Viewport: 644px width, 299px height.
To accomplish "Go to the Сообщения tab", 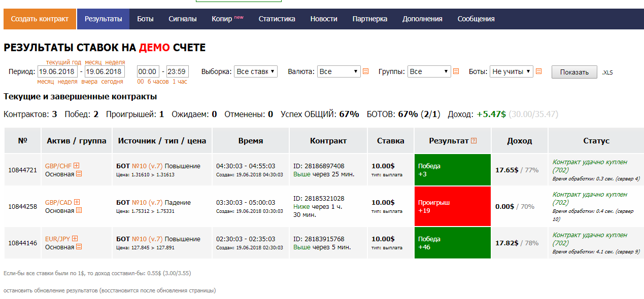I will 476,19.
